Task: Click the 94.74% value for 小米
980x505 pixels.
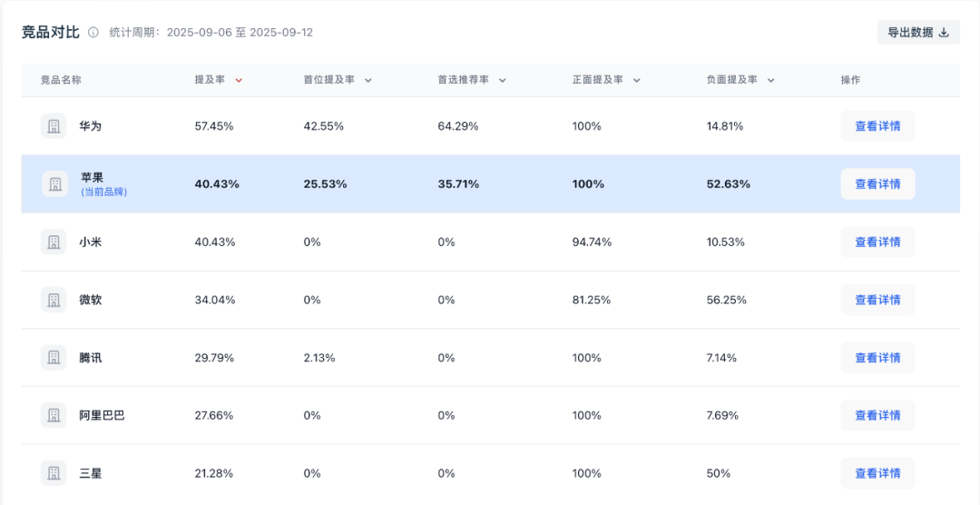Action: pos(592,243)
